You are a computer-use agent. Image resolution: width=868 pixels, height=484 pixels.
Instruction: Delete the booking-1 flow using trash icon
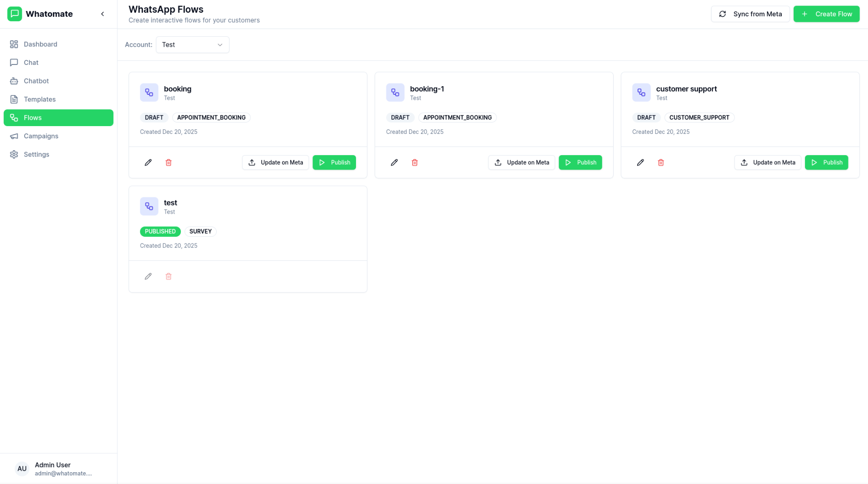coord(414,162)
